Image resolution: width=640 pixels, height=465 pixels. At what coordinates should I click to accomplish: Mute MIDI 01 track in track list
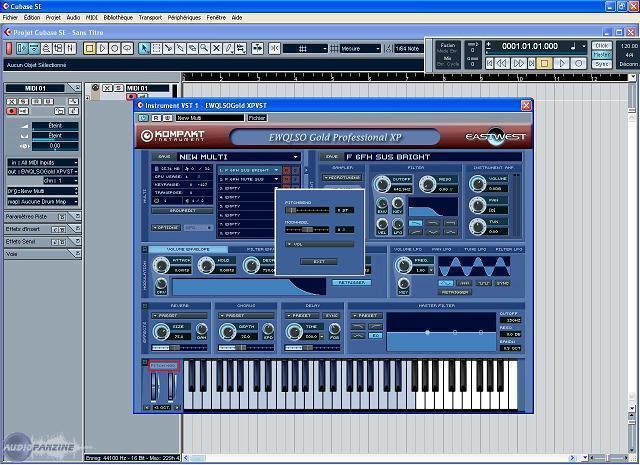pos(107,88)
